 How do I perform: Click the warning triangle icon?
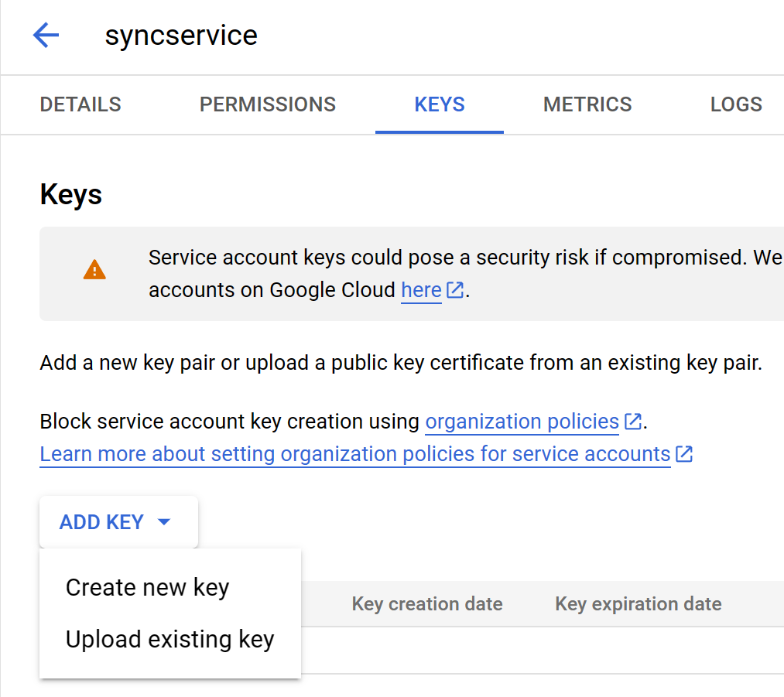point(93,268)
